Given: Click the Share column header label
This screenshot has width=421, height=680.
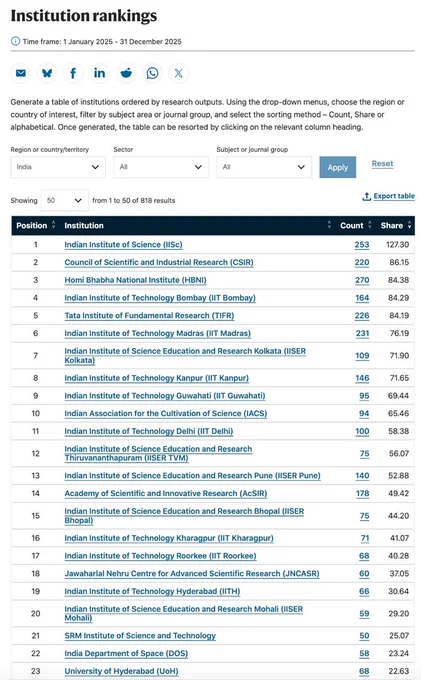Looking at the screenshot, I should (x=392, y=226).
